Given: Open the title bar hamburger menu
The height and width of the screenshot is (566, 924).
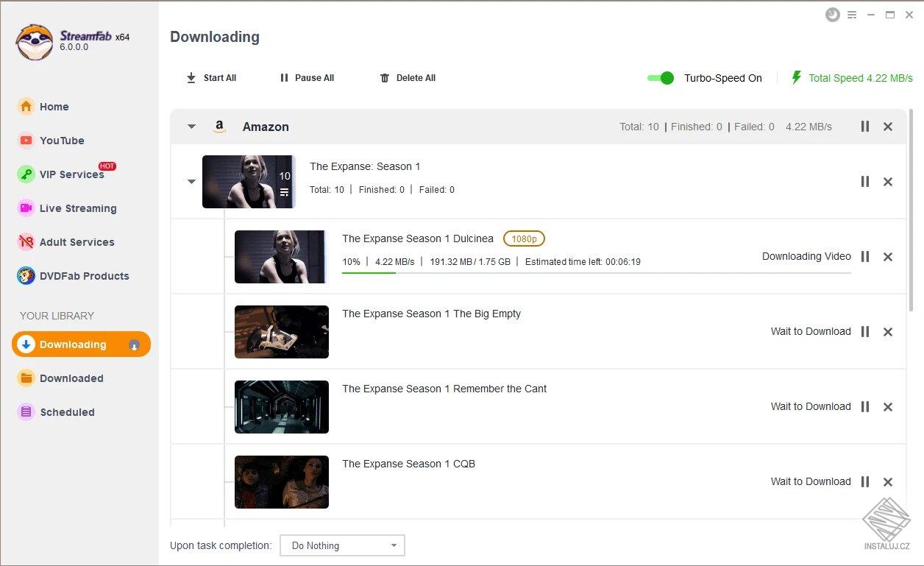Looking at the screenshot, I should tap(852, 15).
